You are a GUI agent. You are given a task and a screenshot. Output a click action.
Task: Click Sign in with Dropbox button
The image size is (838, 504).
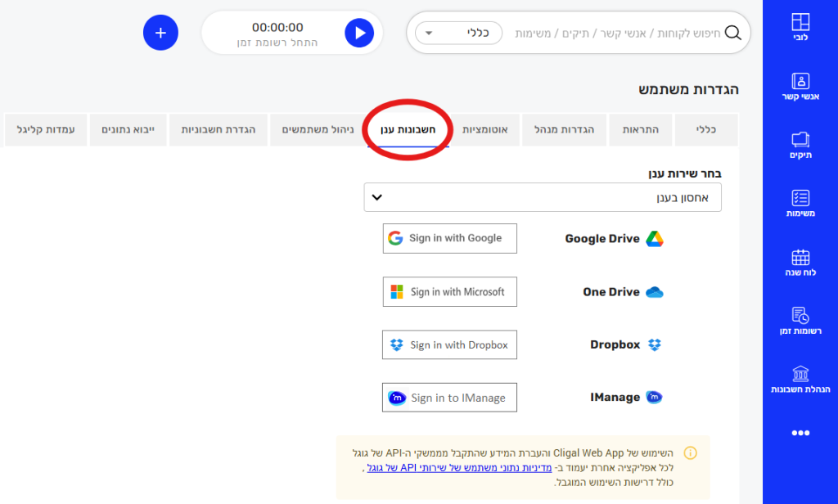point(449,344)
